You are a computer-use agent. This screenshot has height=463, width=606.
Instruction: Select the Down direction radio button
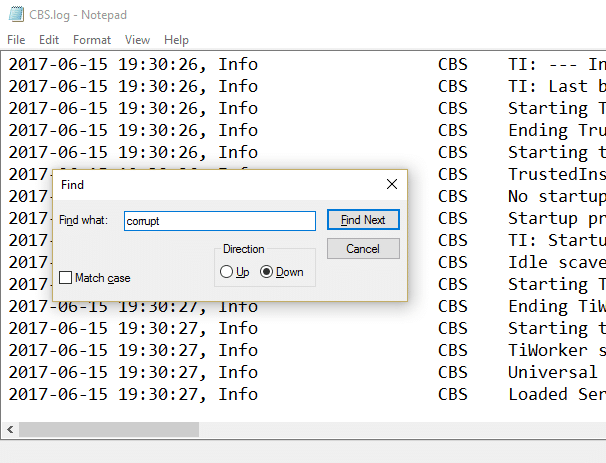tap(266, 272)
